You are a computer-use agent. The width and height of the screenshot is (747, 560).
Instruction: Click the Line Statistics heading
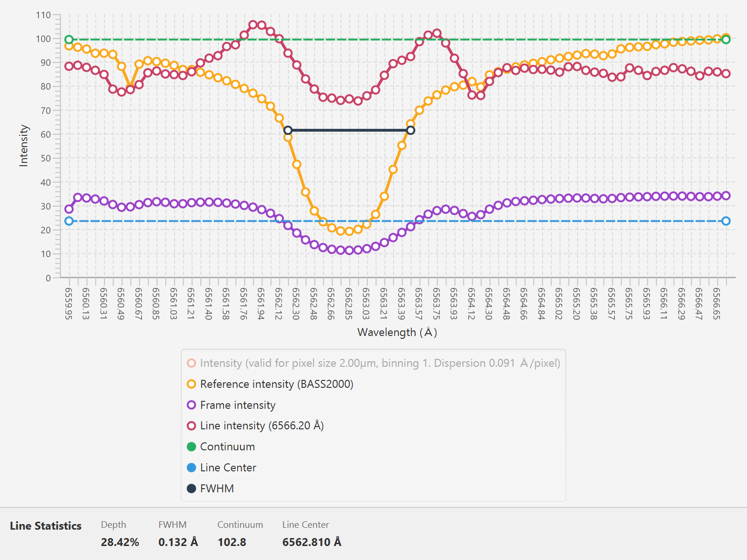(x=46, y=526)
